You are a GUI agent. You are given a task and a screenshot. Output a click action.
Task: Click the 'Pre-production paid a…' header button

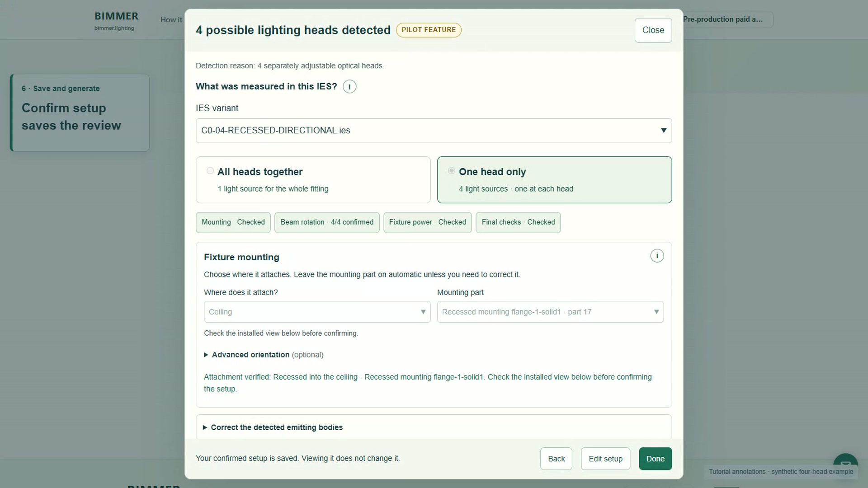tap(728, 19)
